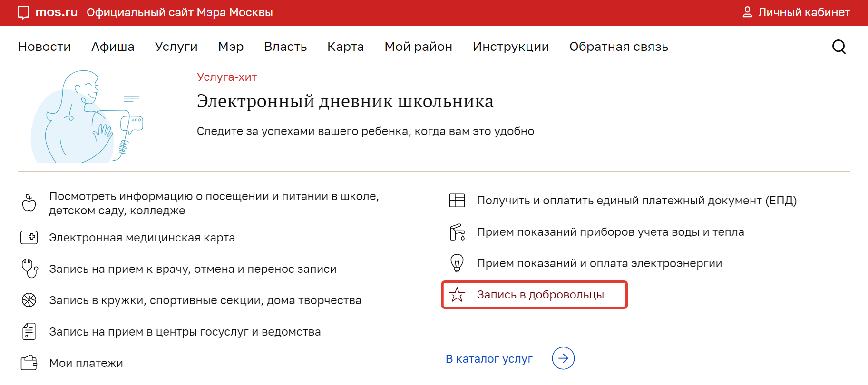The width and height of the screenshot is (868, 385).
Task: Open the Обратная связь menu item
Action: [619, 47]
